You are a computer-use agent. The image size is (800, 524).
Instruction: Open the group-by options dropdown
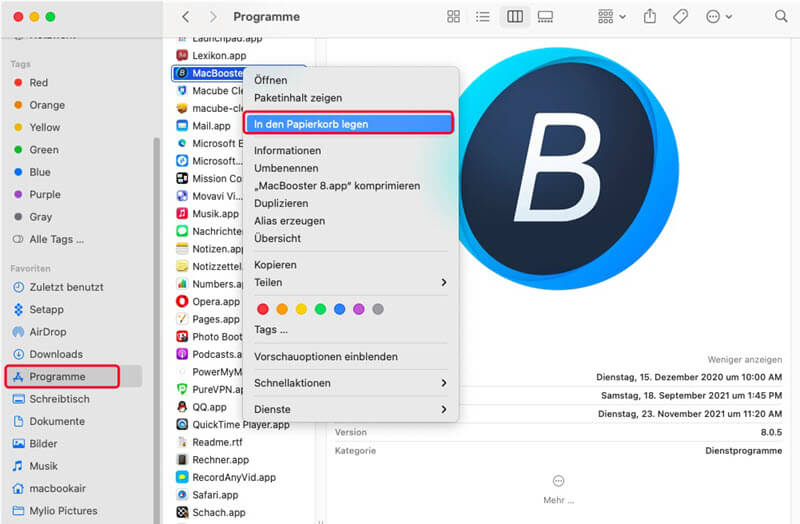pyautogui.click(x=611, y=17)
